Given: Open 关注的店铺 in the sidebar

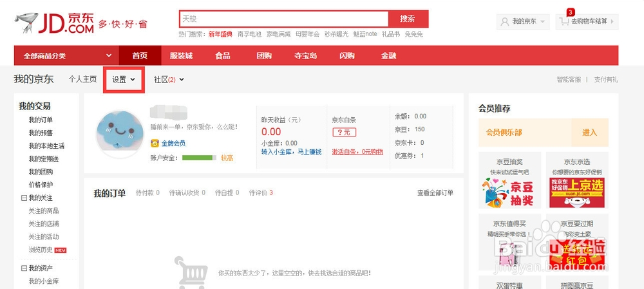Looking at the screenshot, I should click(x=44, y=224).
